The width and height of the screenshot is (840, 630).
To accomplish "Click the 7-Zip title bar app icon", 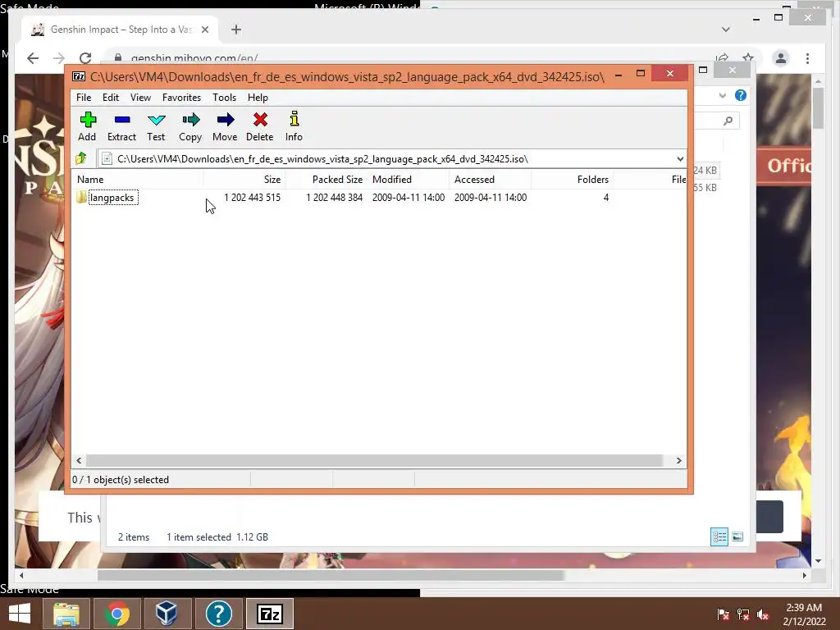I will pyautogui.click(x=79, y=76).
